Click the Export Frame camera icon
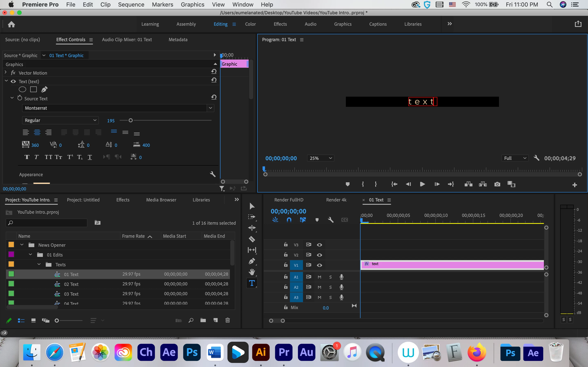Image resolution: width=588 pixels, height=367 pixels. pyautogui.click(x=497, y=184)
